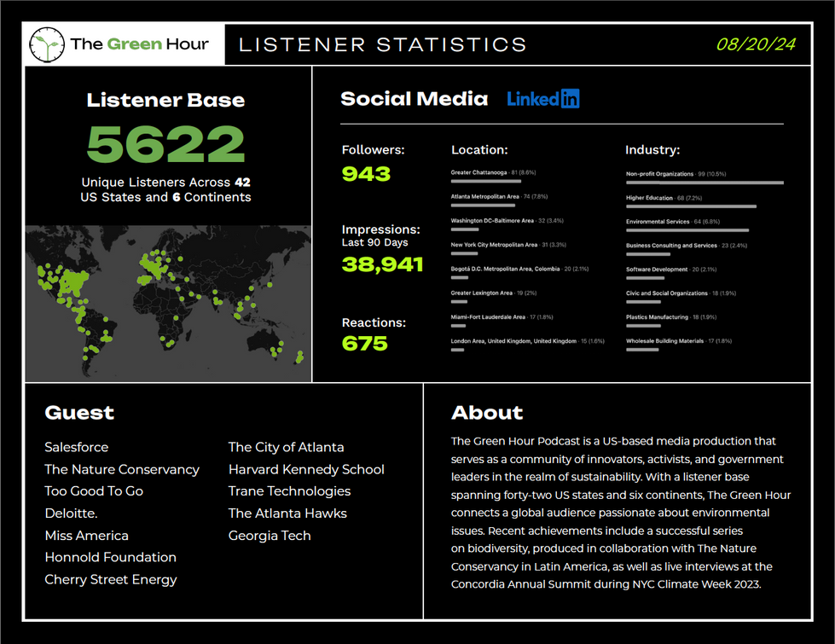The height and width of the screenshot is (644, 835).
Task: Click the Greater Chattanooga bar
Action: (x=485, y=181)
